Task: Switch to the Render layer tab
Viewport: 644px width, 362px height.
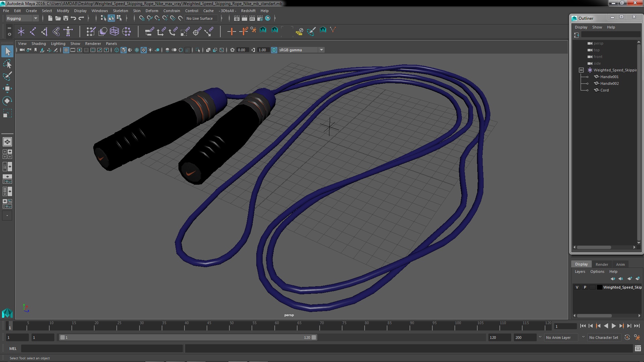Action: click(602, 264)
